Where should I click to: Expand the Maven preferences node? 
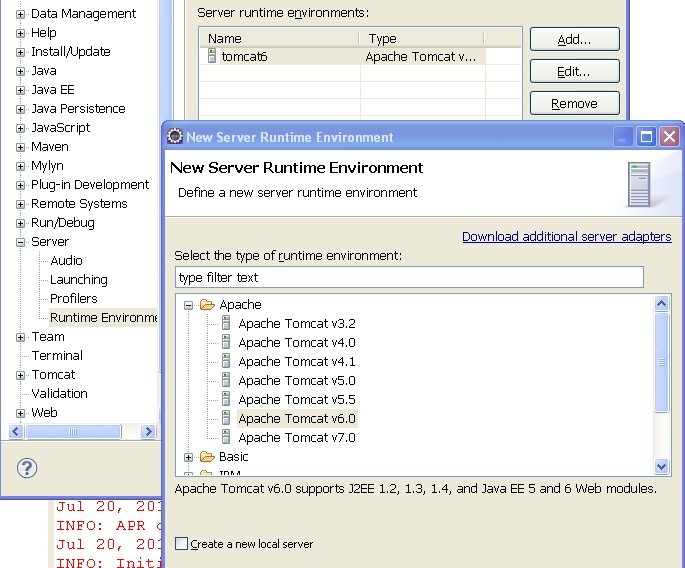pyautogui.click(x=20, y=147)
